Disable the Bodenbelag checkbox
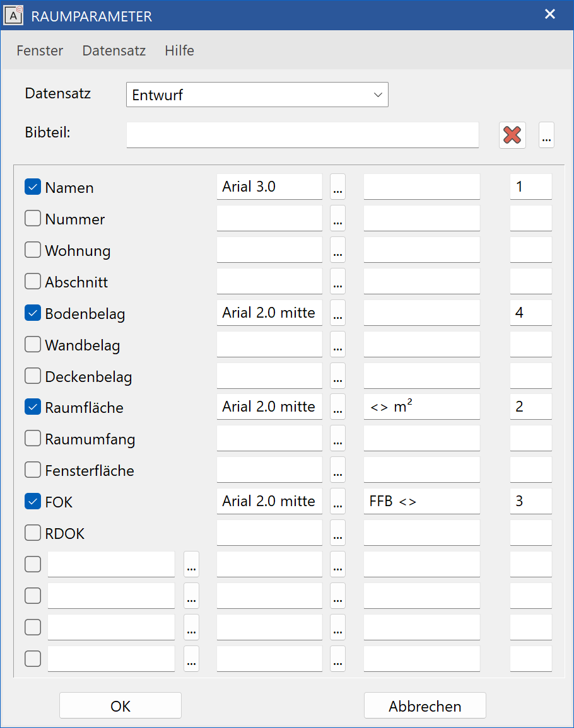This screenshot has height=728, width=574. (x=33, y=313)
